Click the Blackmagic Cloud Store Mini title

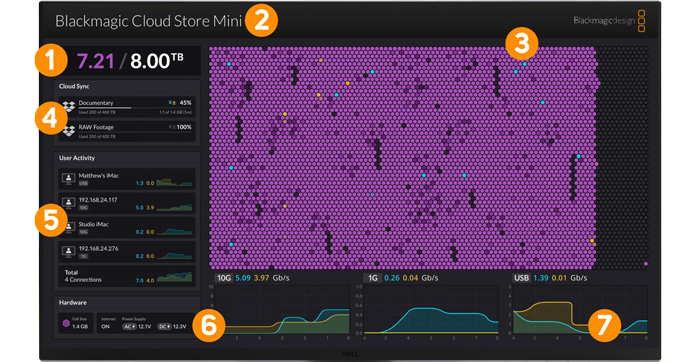pos(149,21)
